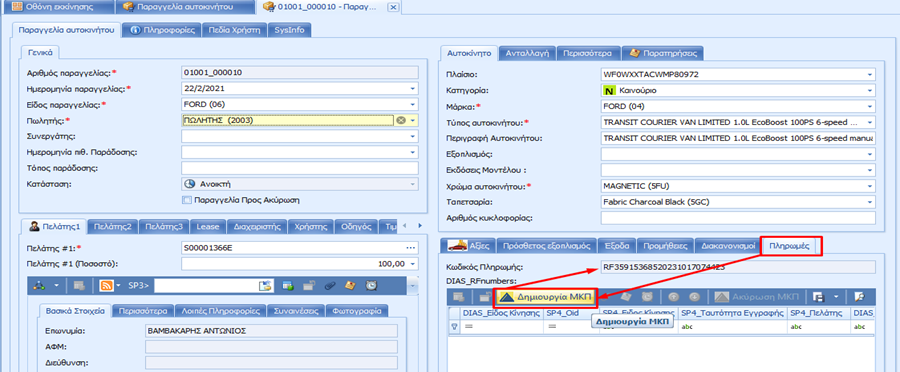The width and height of the screenshot is (900, 372).
Task: Switch to the Διακανονισμοί tab
Action: (727, 246)
